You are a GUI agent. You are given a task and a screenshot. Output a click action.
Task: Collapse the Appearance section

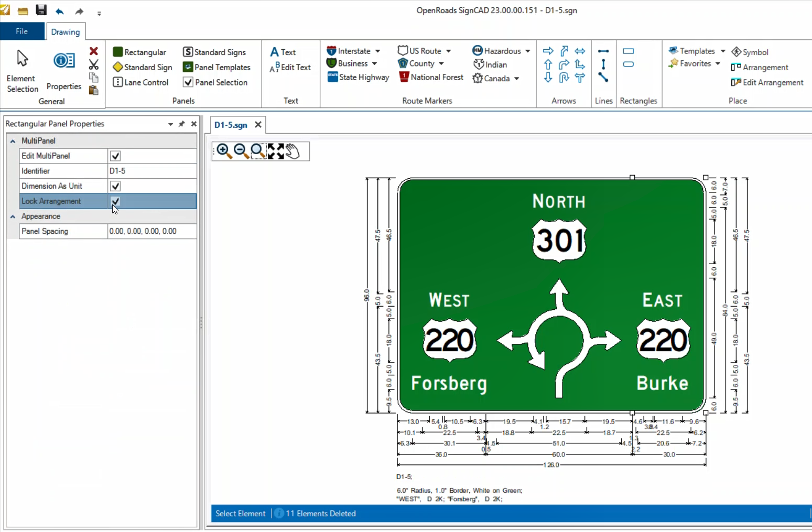tap(12, 216)
